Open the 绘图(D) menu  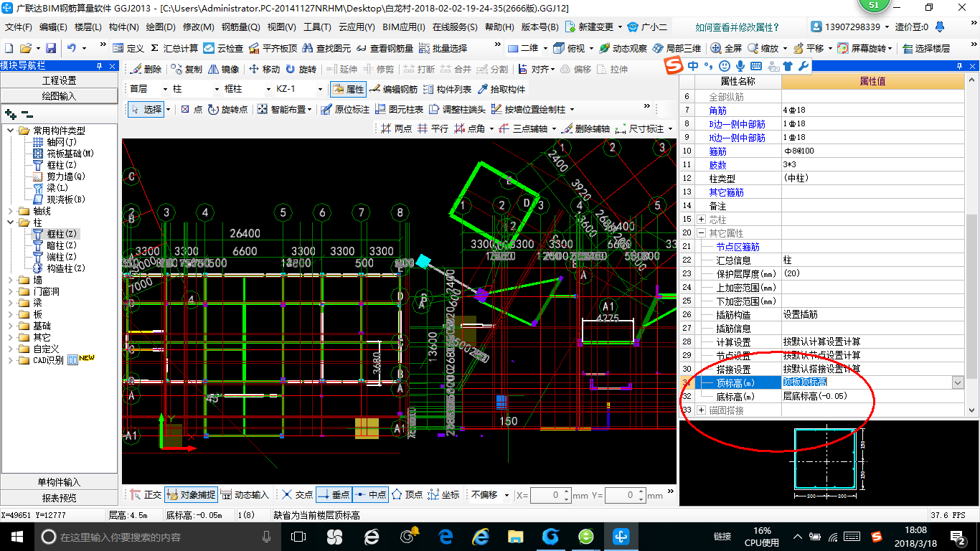[x=161, y=27]
